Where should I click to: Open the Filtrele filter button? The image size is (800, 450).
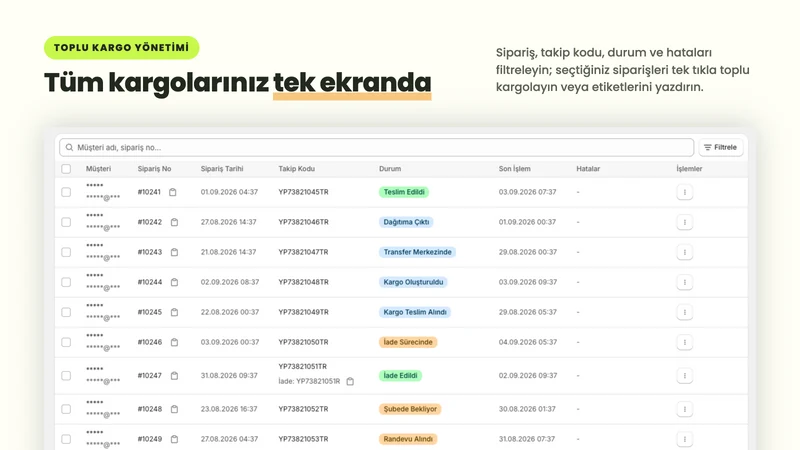720,147
